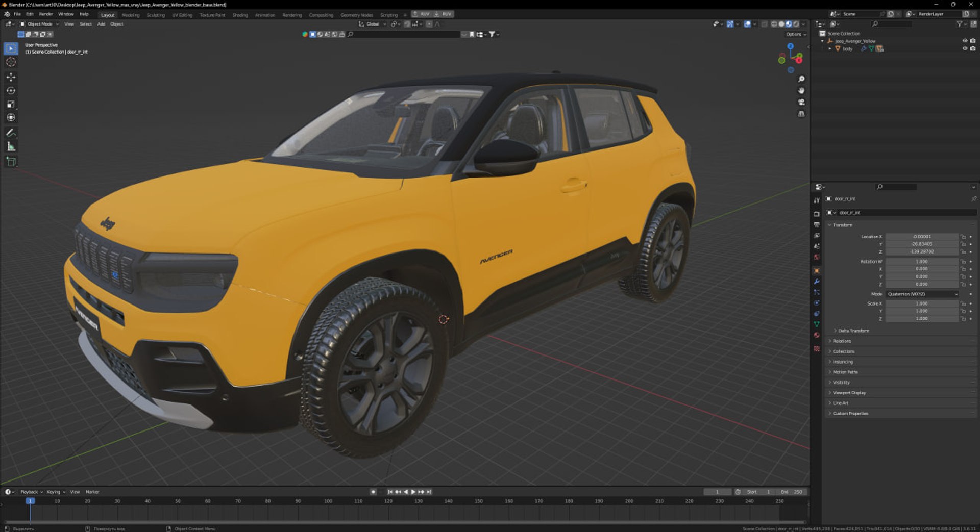Switch to UV Editing workspace tab
Image resolution: width=980 pixels, height=532 pixels.
[x=182, y=15]
